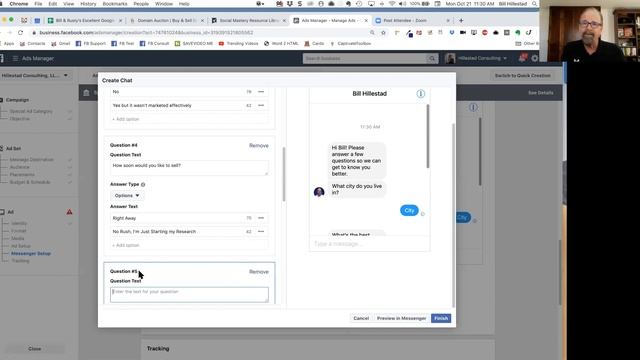The height and width of the screenshot is (360, 640).
Task: Open the Answer Type Options dropdown
Action: [x=127, y=196]
